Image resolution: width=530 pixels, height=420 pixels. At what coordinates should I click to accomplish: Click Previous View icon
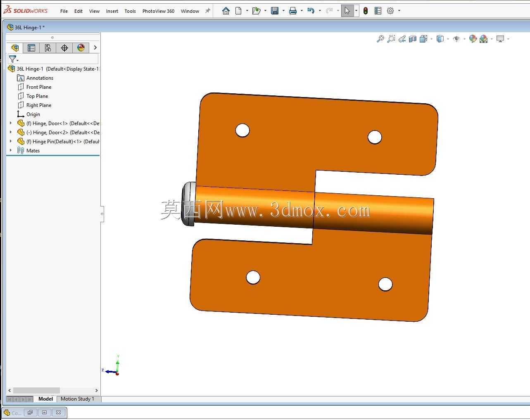[402, 39]
